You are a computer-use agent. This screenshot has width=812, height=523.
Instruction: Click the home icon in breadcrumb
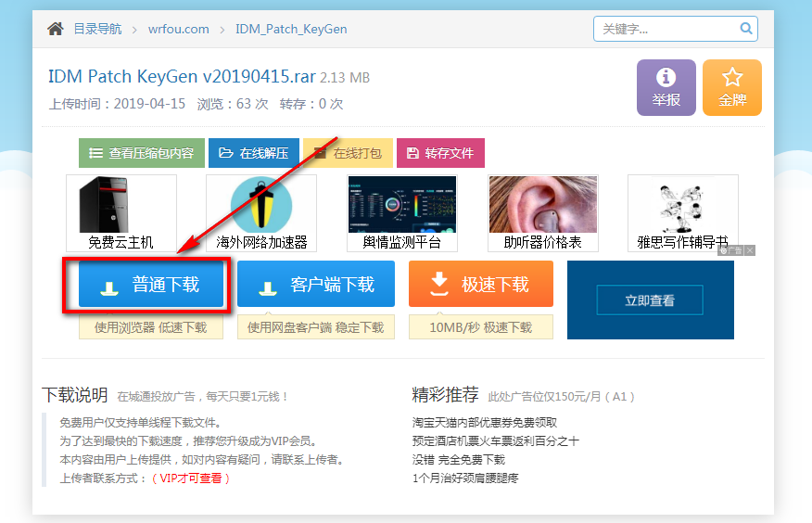pyautogui.click(x=56, y=29)
